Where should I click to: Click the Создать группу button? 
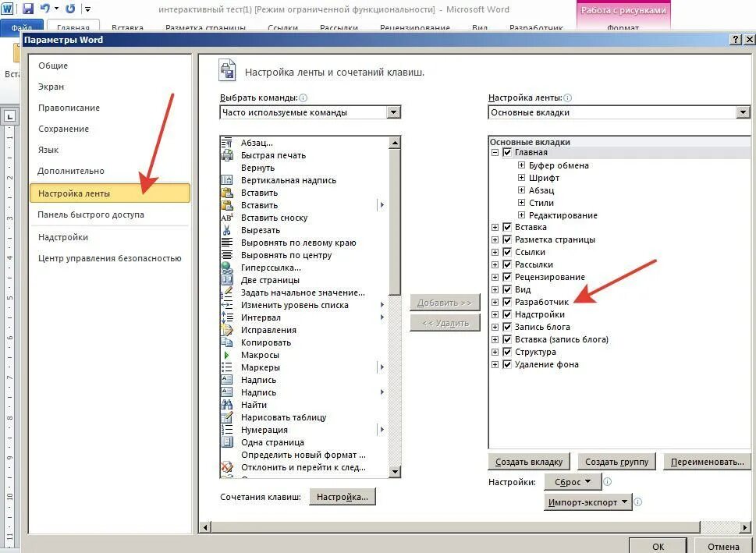616,462
